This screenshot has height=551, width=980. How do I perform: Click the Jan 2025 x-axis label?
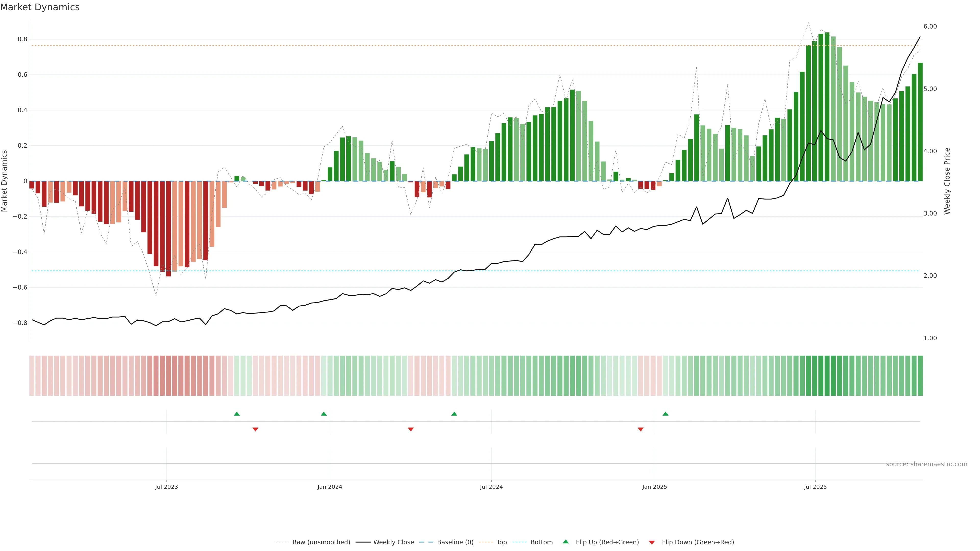(654, 487)
